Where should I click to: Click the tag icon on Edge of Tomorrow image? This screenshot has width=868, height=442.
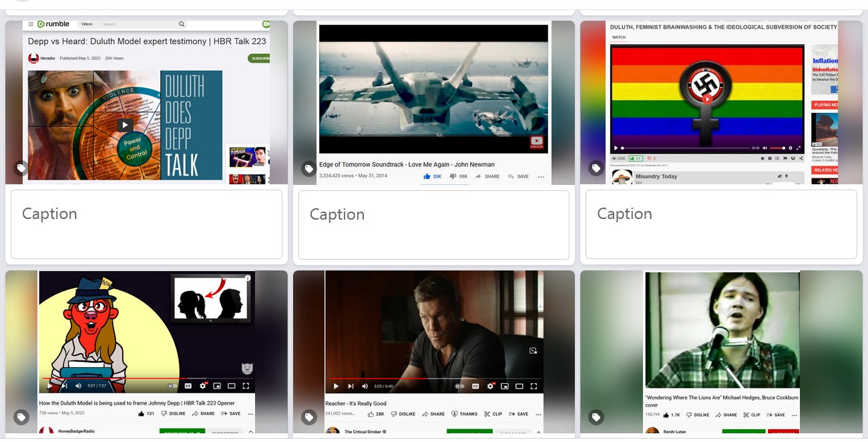coord(309,168)
